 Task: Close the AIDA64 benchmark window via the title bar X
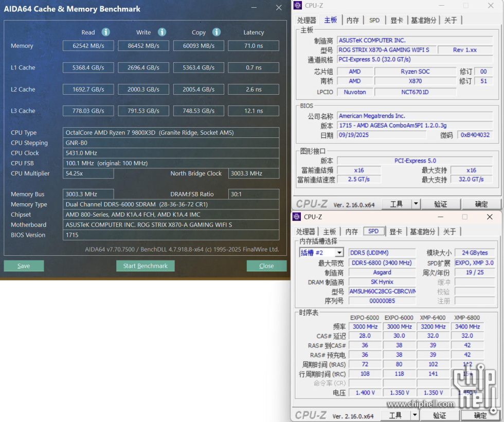coord(279,8)
